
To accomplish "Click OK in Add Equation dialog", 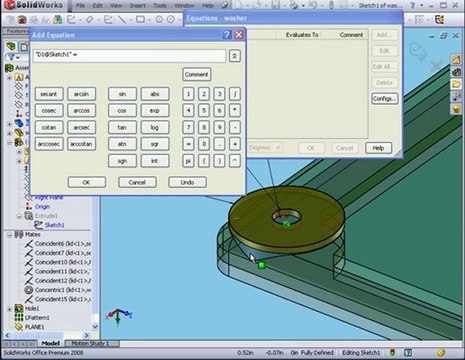I will pyautogui.click(x=87, y=182).
